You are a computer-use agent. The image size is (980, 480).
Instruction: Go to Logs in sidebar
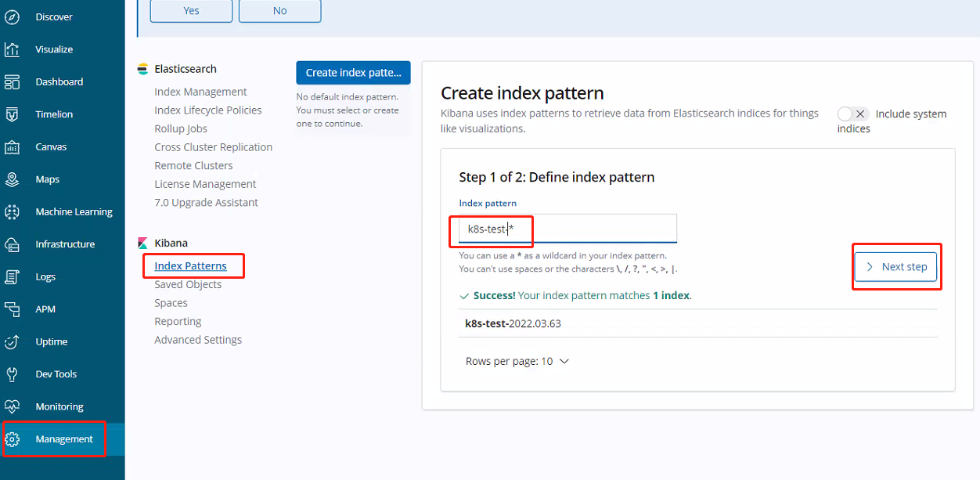pos(45,276)
